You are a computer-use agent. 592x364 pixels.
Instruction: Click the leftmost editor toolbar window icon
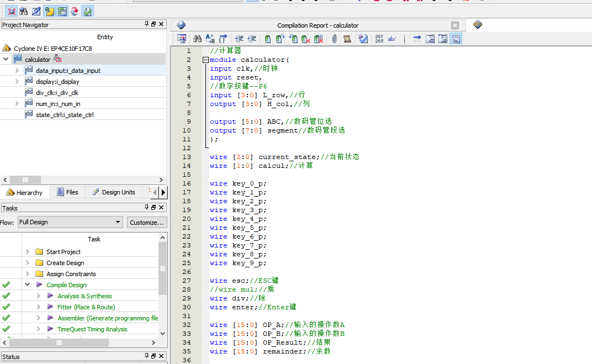[182, 39]
